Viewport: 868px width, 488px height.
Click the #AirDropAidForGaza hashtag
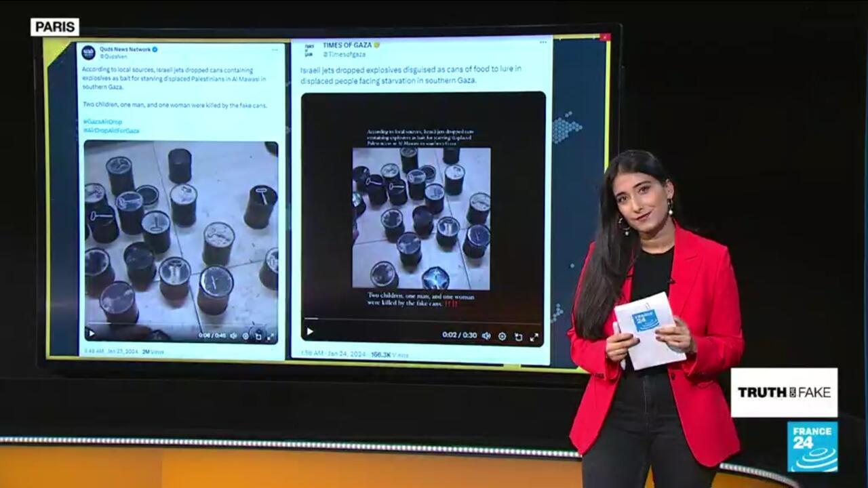pyautogui.click(x=111, y=130)
